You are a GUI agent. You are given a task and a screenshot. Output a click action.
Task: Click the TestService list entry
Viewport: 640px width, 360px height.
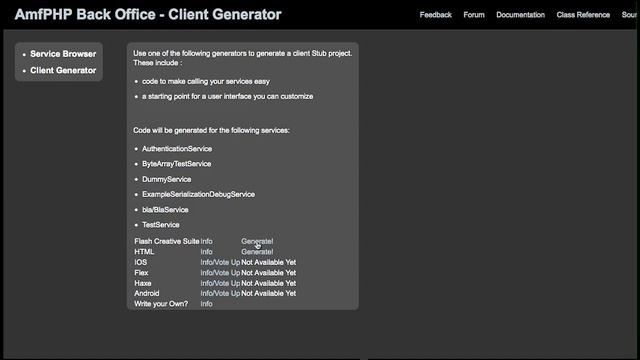(x=160, y=225)
